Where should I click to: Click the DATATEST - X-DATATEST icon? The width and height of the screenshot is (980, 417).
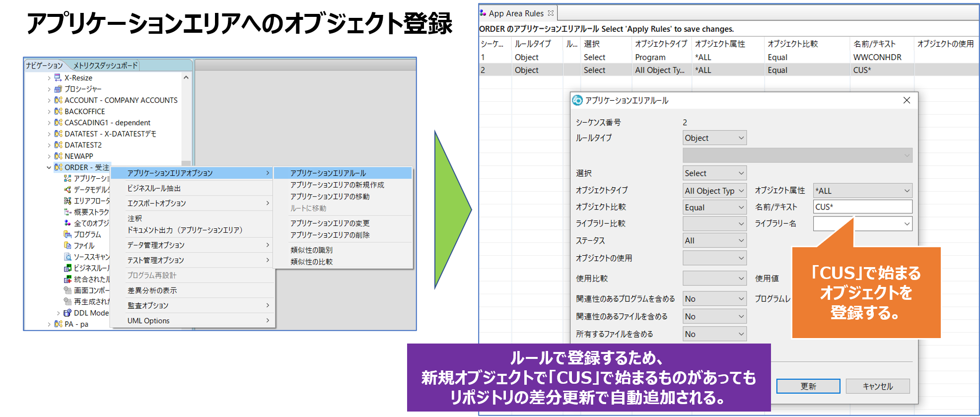pyautogui.click(x=58, y=134)
